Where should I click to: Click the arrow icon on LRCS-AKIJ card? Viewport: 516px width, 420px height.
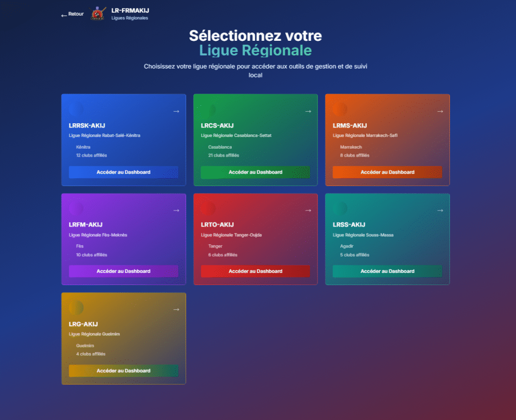tap(308, 111)
